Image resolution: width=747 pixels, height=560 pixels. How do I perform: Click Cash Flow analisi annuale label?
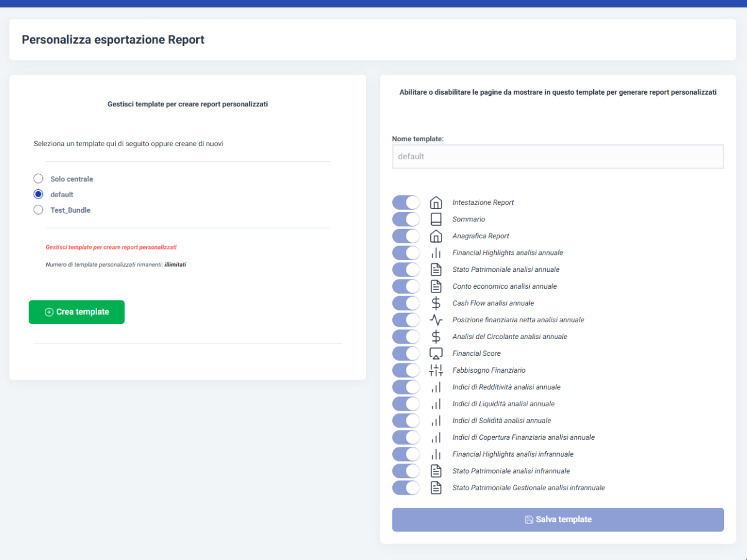click(x=493, y=303)
